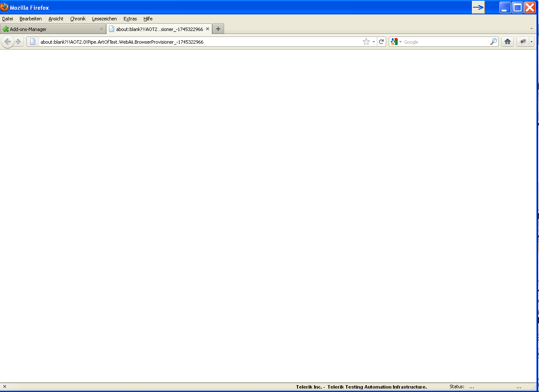Open the Ansicht menu
The image size is (539, 392).
click(56, 19)
